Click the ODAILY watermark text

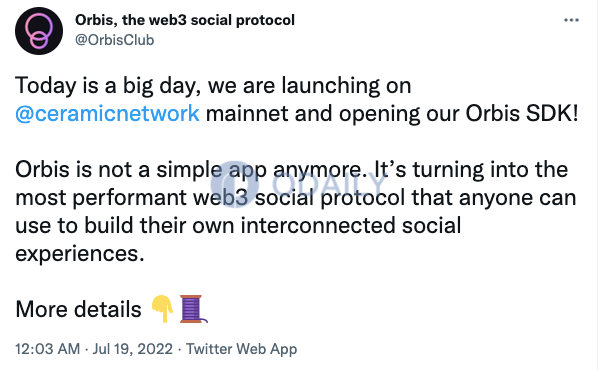click(328, 185)
